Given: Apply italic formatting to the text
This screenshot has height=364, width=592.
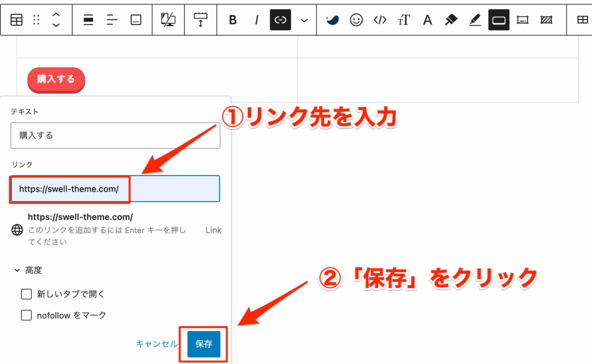Looking at the screenshot, I should tap(257, 20).
